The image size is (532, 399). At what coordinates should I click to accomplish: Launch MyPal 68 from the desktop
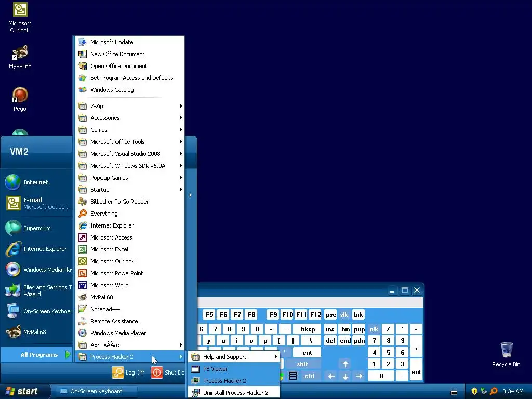[20, 56]
